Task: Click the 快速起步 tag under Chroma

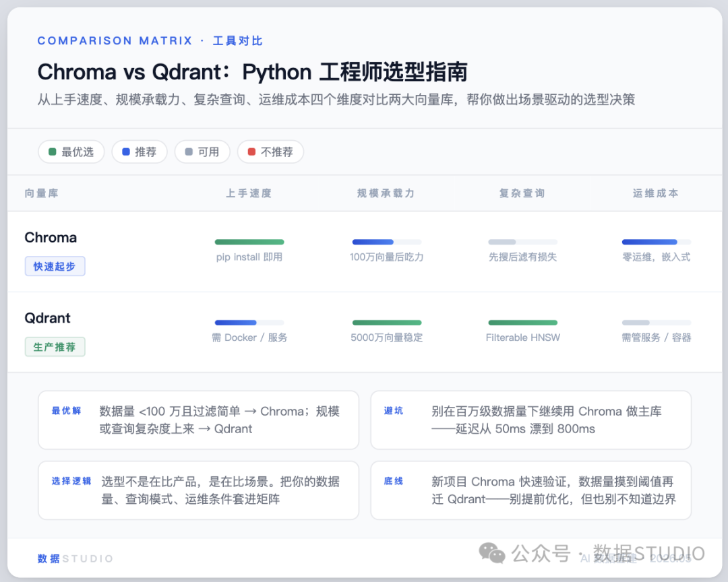Action: pyautogui.click(x=55, y=266)
